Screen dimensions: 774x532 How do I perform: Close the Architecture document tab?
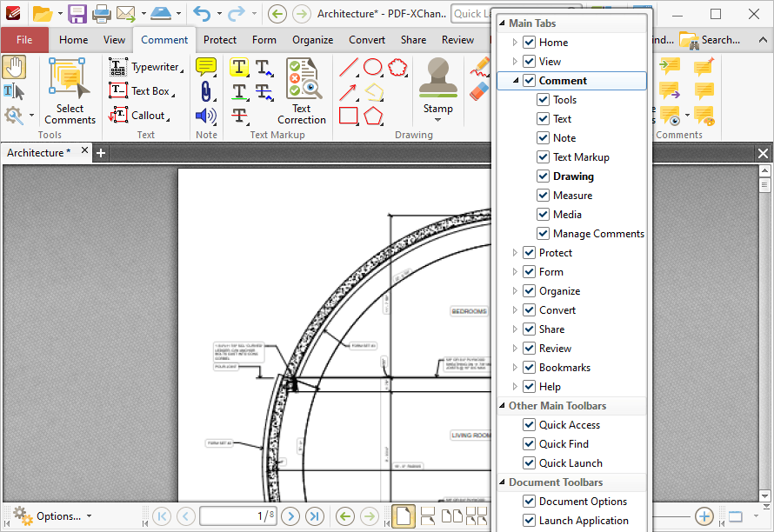85,150
